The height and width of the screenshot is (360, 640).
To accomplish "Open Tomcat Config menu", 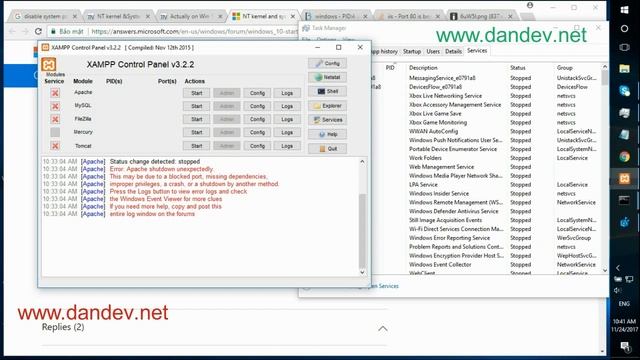I will tap(257, 146).
